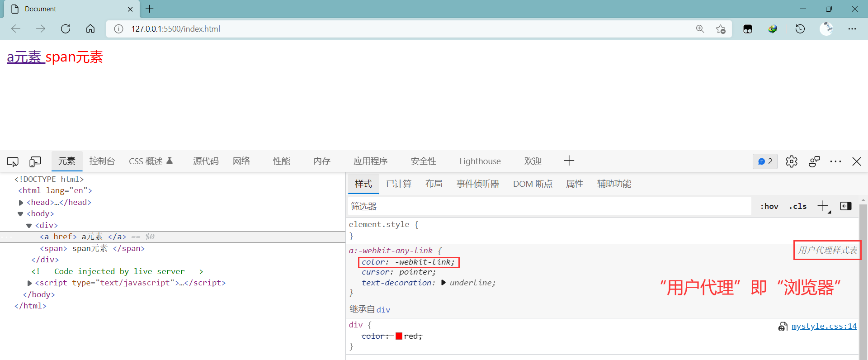Add page to favorites star icon
This screenshot has height=360, width=868.
tap(721, 29)
